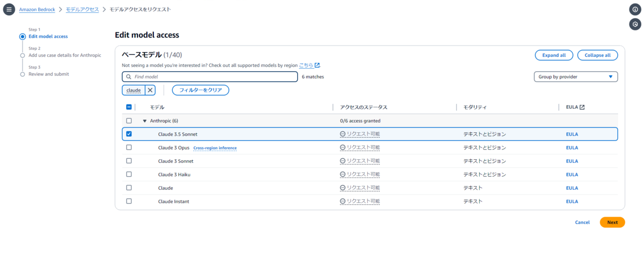Check the Claude 3 Opus checkbox
Image resolution: width=644 pixels, height=268 pixels.
(129, 147)
